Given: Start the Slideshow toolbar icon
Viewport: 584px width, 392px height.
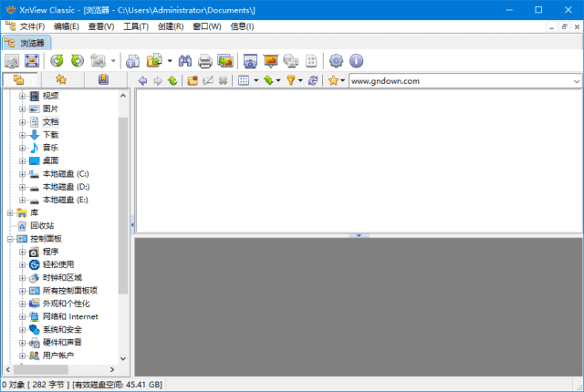Looking at the screenshot, I should (x=270, y=61).
